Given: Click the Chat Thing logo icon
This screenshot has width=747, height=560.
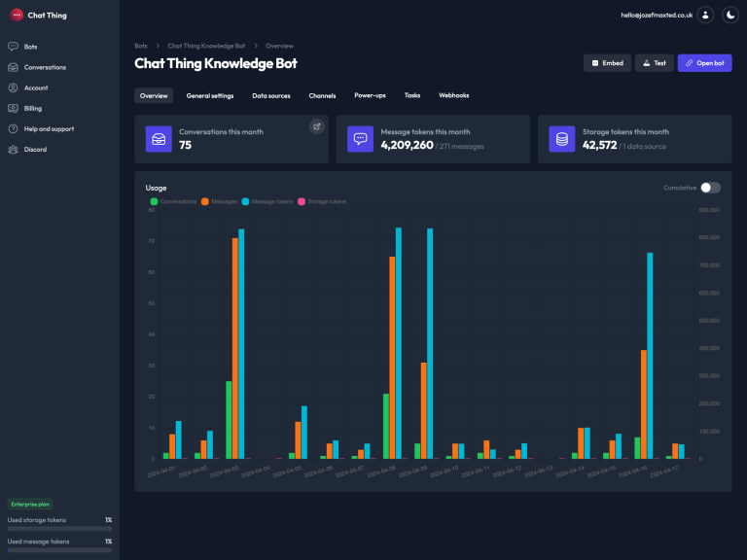Looking at the screenshot, I should click(17, 15).
